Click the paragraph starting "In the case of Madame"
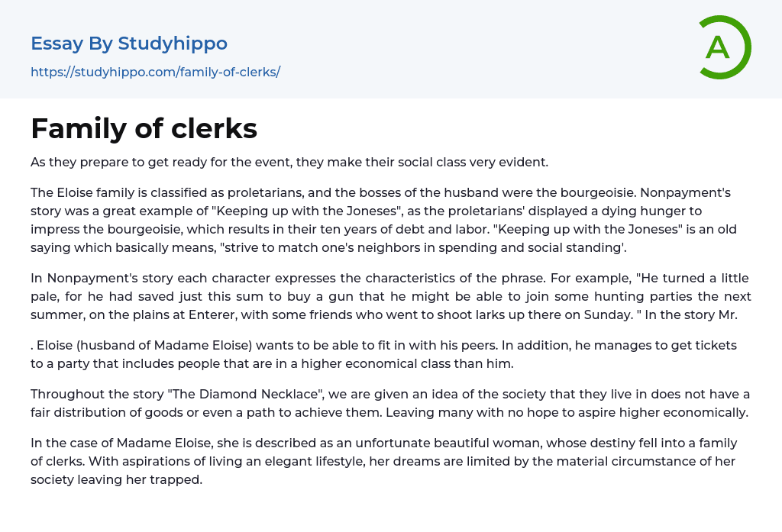 pyautogui.click(x=383, y=462)
